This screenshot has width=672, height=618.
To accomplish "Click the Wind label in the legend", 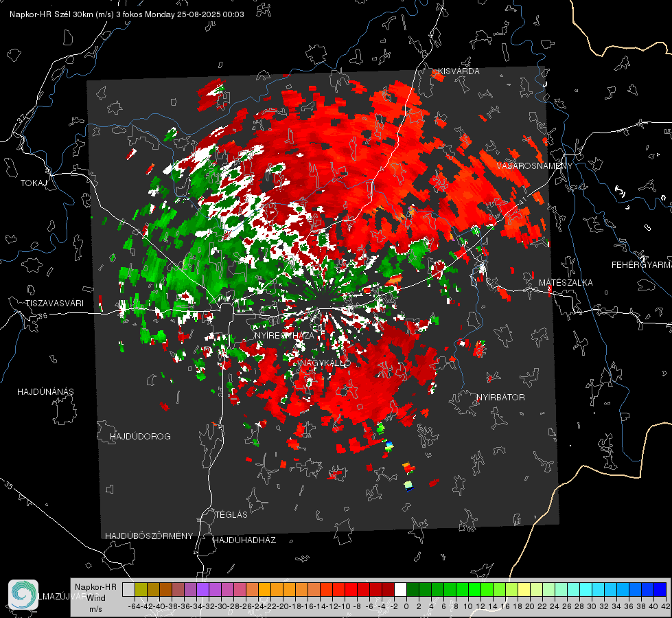I will click(95, 598).
